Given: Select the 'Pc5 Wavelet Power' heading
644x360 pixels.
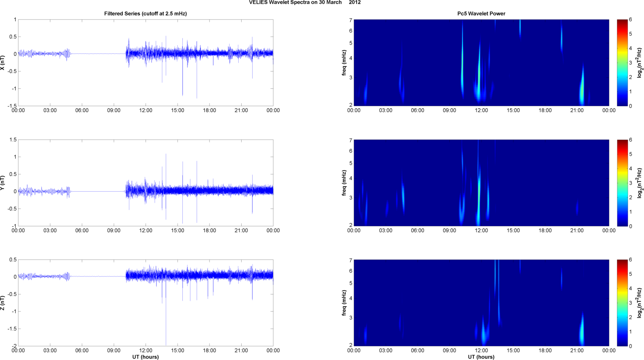Looking at the screenshot, I should [481, 14].
